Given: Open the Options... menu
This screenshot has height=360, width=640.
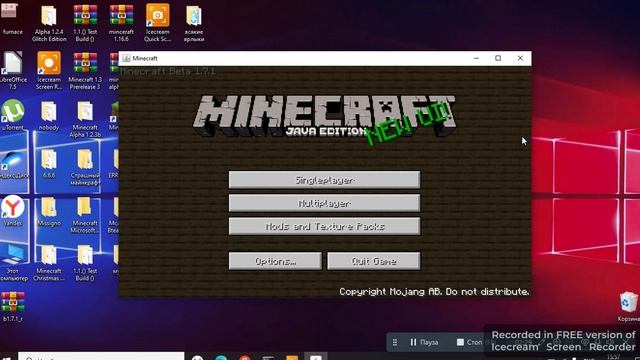Looking at the screenshot, I should (x=275, y=261).
